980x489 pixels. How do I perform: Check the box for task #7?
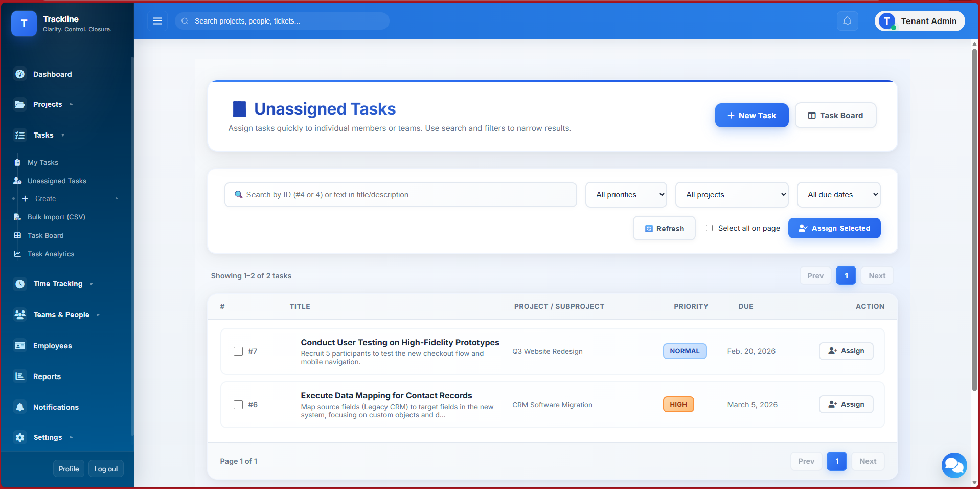coord(238,351)
